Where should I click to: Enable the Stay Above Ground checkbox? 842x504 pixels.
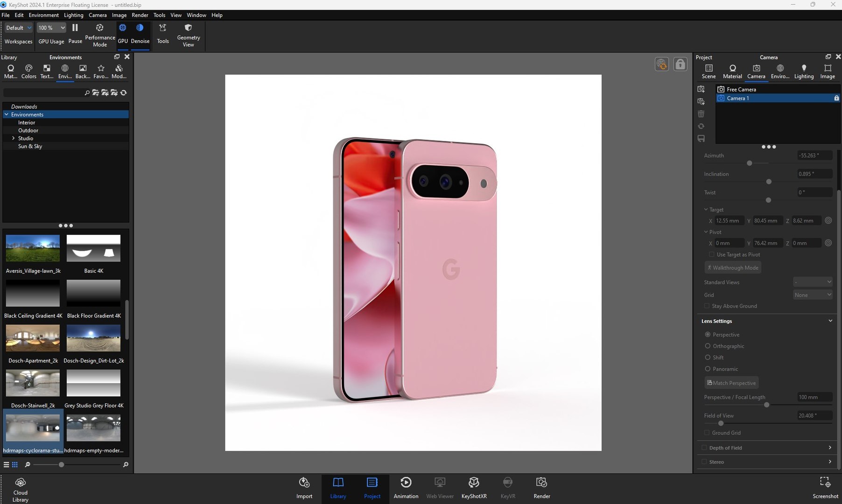coord(707,306)
